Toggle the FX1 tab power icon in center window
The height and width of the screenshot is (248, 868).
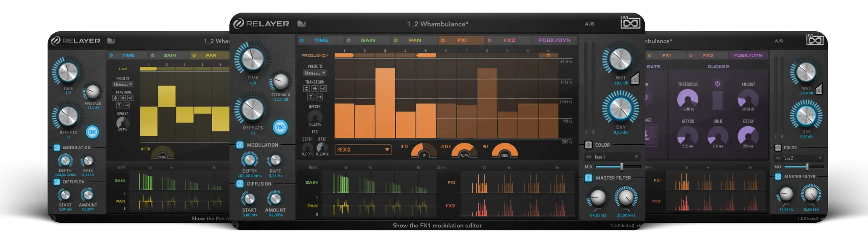pos(443,40)
